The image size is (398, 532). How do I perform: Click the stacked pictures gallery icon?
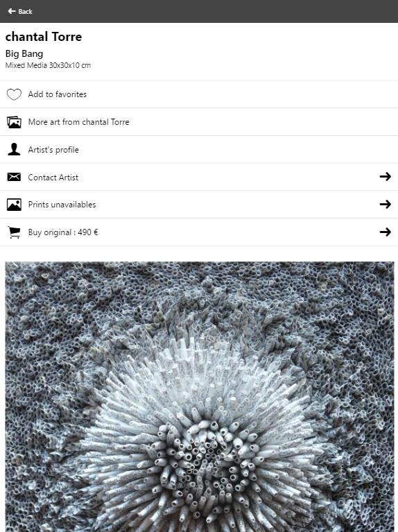click(14, 122)
